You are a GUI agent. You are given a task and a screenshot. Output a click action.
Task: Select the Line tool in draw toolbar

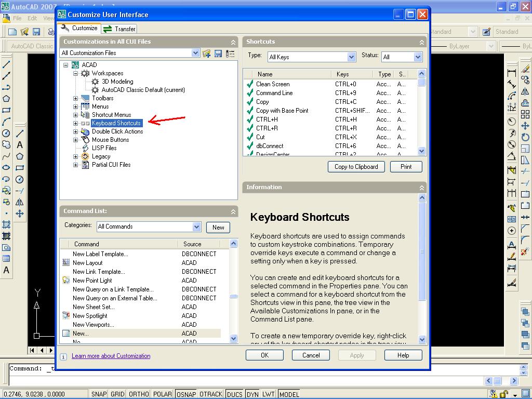(x=6, y=64)
